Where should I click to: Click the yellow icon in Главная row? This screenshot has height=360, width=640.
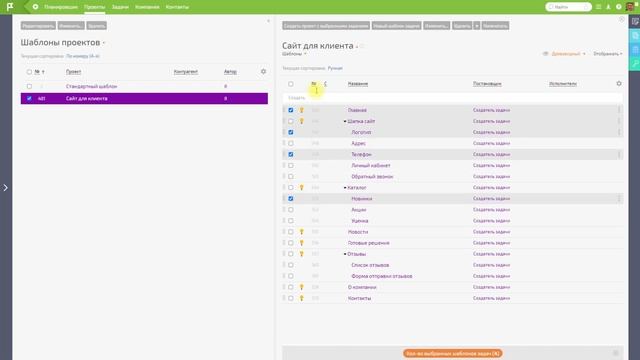point(302,110)
